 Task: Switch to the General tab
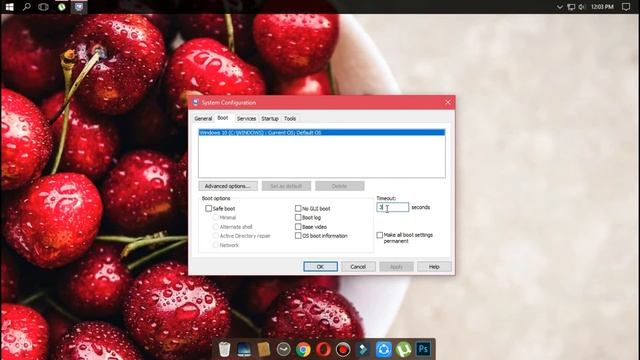203,118
